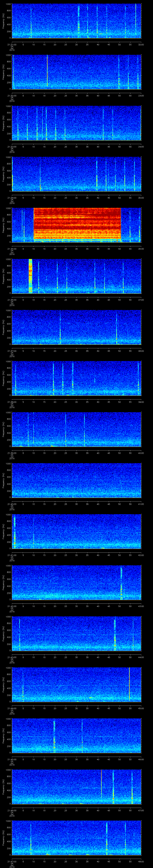Open the 21:37 spectrogram panel
This screenshot has width=153, height=868.
point(77,327)
